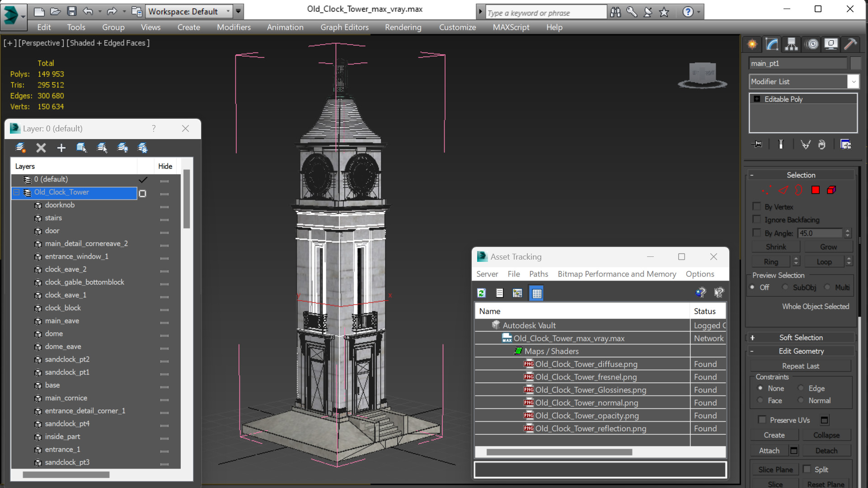868x488 pixels.
Task: Click the Collapse button
Action: tap(826, 435)
